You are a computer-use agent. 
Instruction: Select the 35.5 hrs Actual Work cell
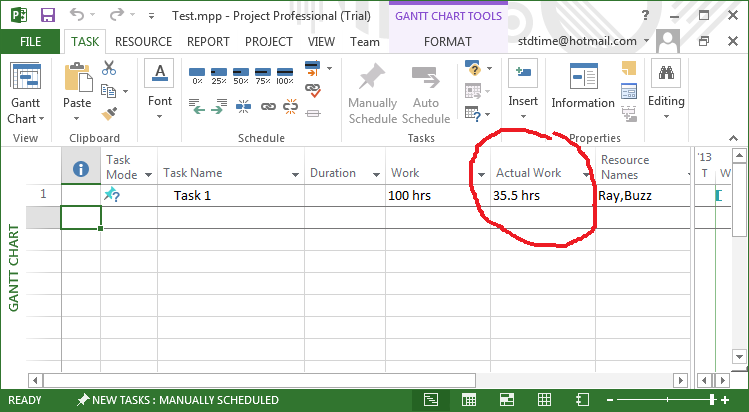[x=543, y=195]
